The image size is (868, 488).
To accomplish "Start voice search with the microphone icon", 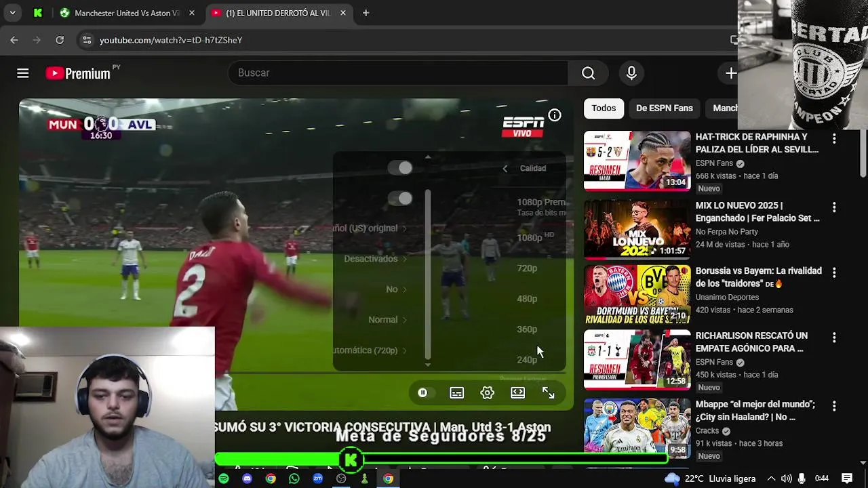I will (631, 73).
